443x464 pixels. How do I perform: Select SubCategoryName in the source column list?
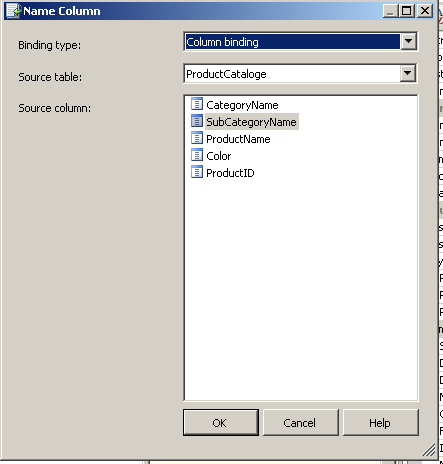point(251,122)
